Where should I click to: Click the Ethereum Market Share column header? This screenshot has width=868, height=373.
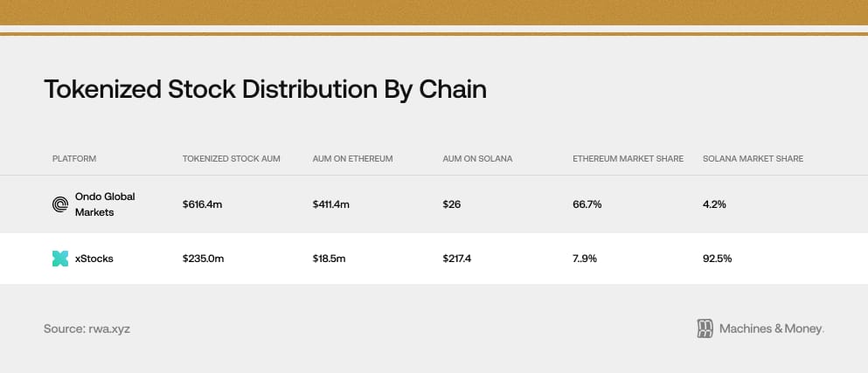click(x=628, y=159)
